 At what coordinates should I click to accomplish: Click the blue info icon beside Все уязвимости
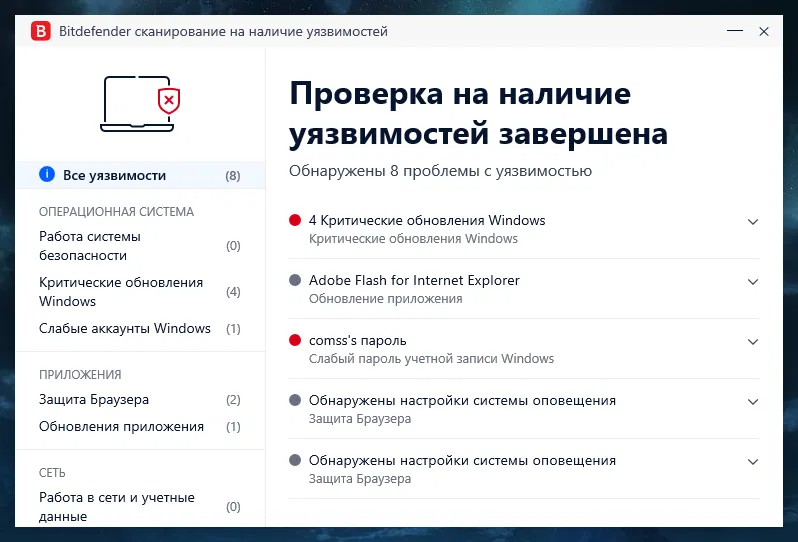(x=47, y=175)
